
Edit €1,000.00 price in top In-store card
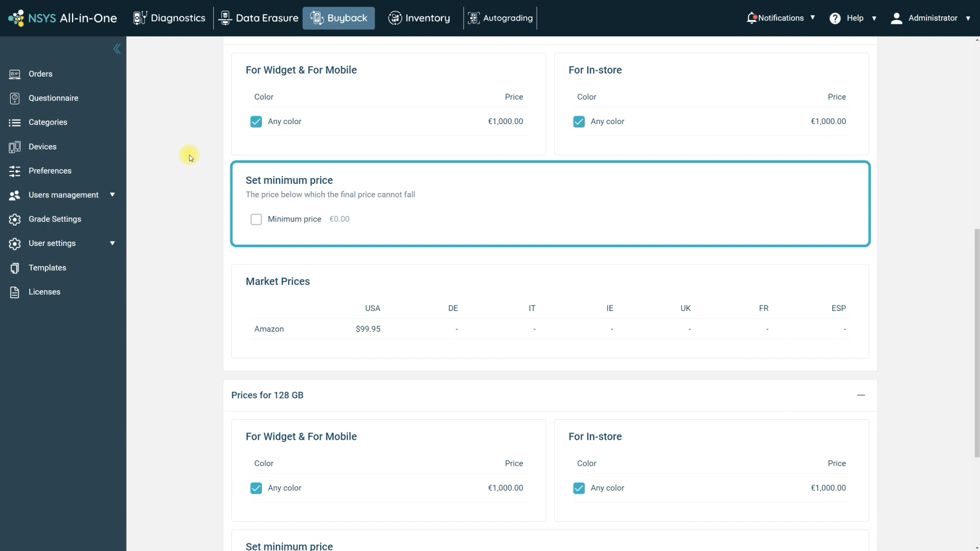click(x=828, y=122)
